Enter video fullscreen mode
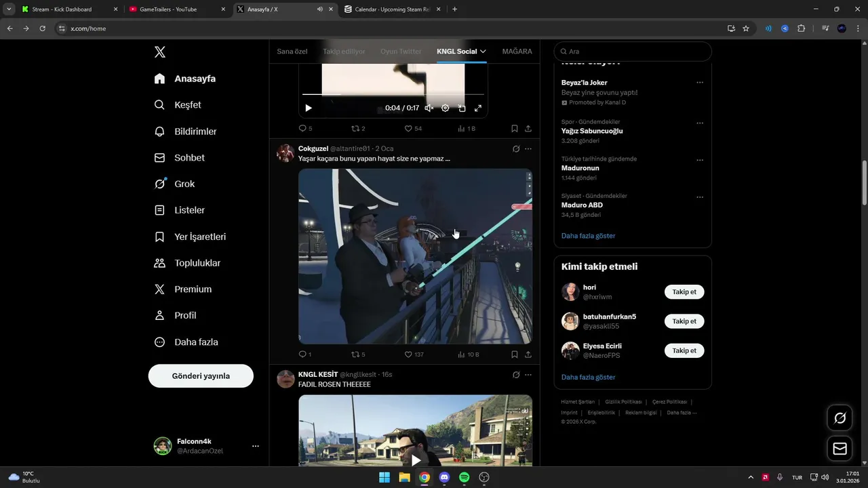This screenshot has height=488, width=868. pyautogui.click(x=478, y=108)
